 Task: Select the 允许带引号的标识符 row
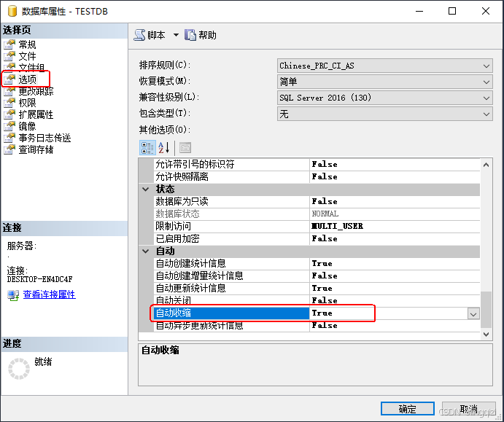tap(317, 165)
